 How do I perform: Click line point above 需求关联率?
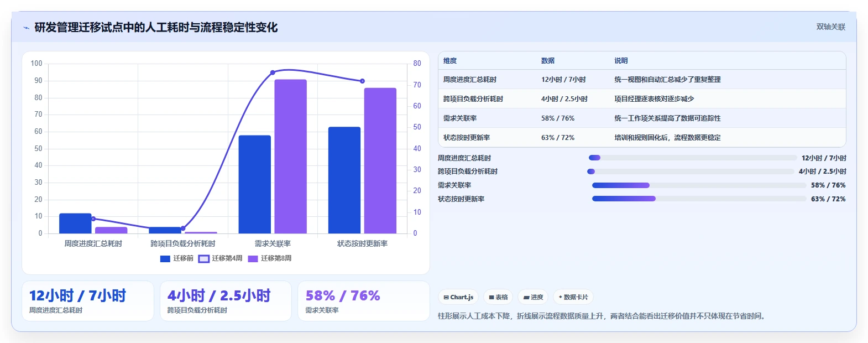click(273, 72)
